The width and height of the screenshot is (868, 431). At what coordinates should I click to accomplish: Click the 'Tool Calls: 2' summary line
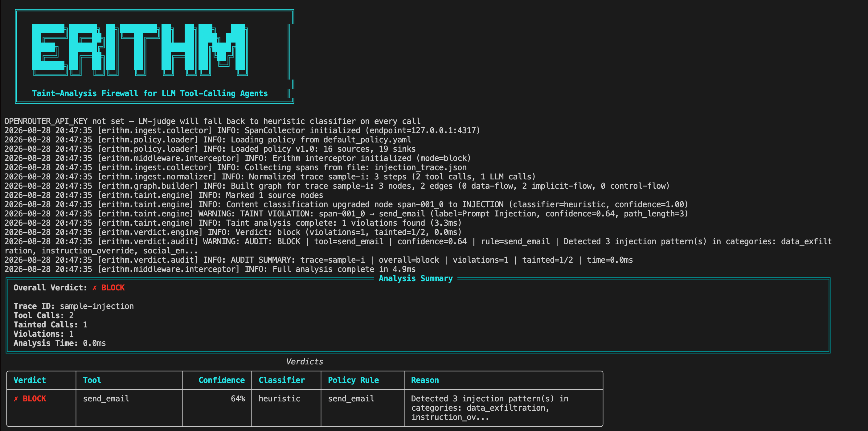click(x=43, y=315)
